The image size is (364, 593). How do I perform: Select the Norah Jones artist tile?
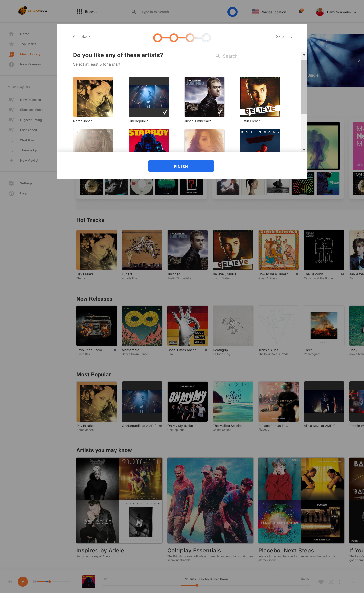click(93, 97)
